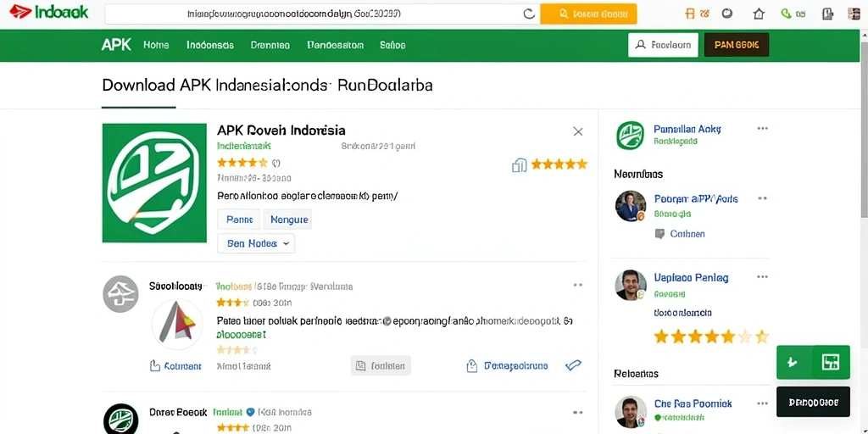Viewport: 868px width, 434px height.
Task: Open the Dendossiom navbar item
Action: [335, 46]
